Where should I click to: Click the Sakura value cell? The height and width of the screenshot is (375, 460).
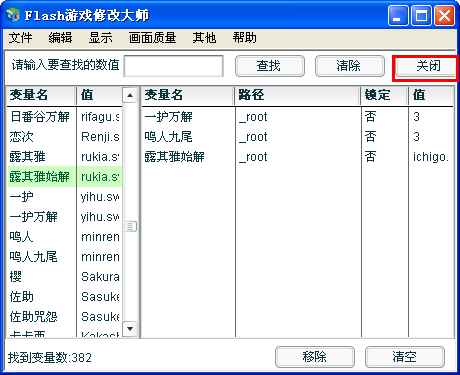(100, 277)
